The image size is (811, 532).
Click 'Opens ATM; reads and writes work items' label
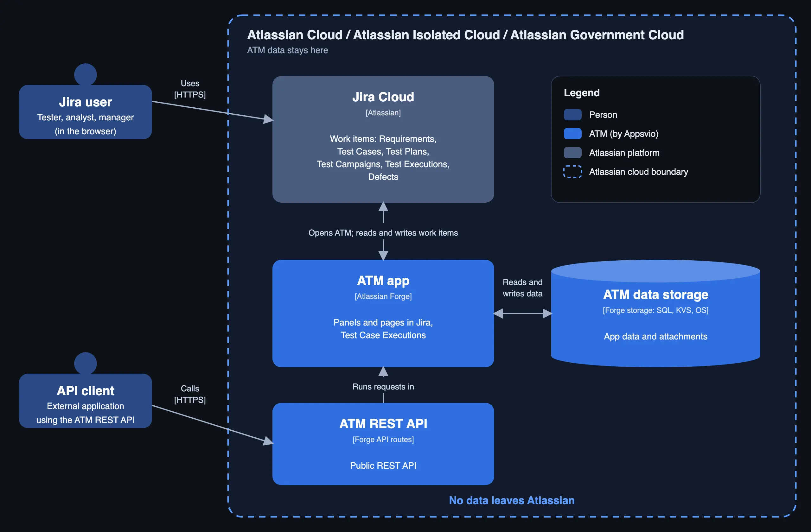click(x=383, y=233)
